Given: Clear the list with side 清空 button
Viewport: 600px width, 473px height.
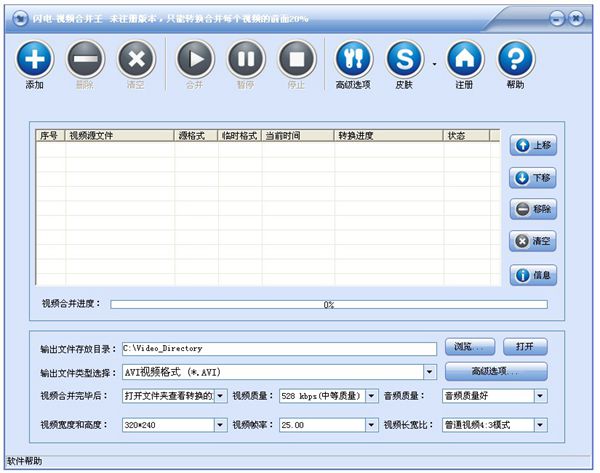Looking at the screenshot, I should tap(533, 241).
